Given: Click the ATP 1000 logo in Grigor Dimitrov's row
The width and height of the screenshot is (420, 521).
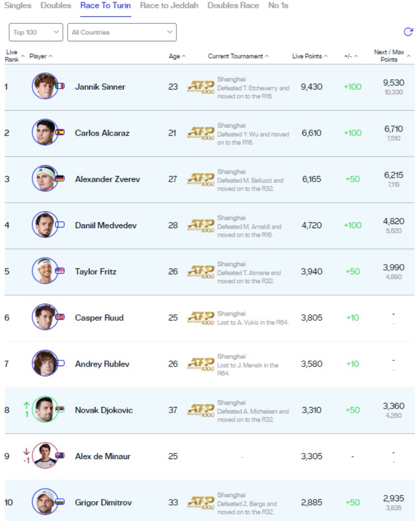Looking at the screenshot, I should (x=201, y=502).
